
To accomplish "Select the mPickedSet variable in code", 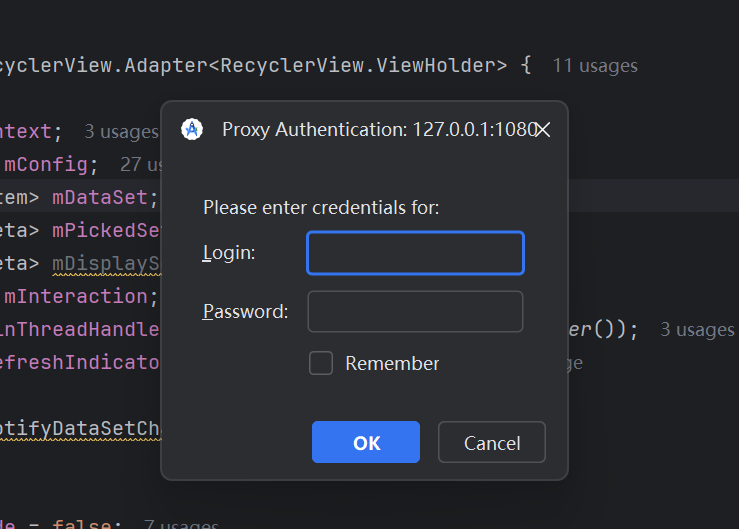I will pos(106,230).
